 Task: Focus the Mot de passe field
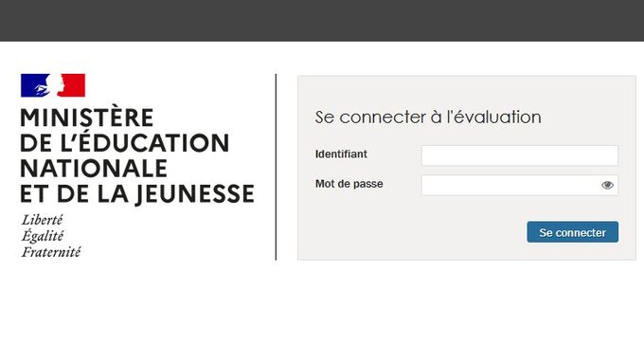pos(520,186)
